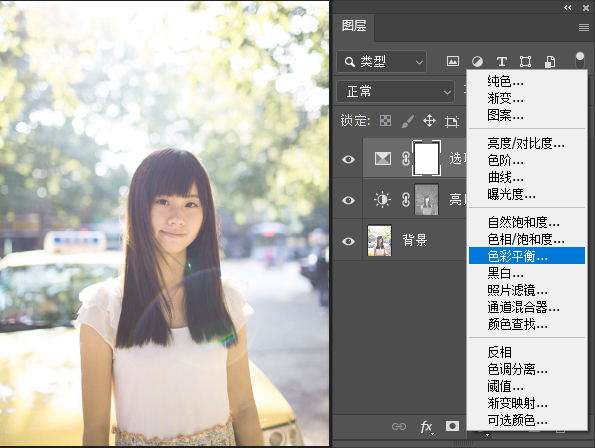Choose 曲线... from the adjustment menu
This screenshot has height=448, width=595.
(x=505, y=177)
